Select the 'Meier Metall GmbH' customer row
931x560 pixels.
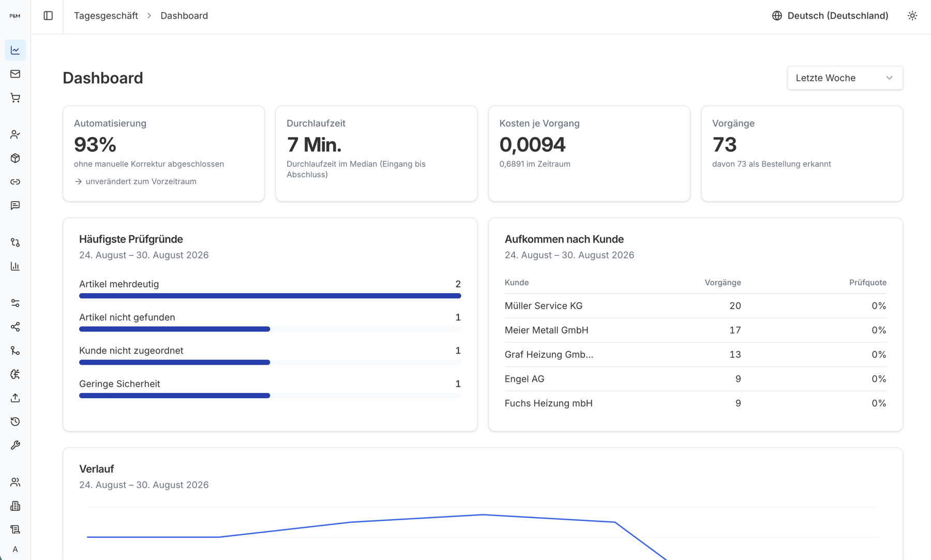point(695,330)
